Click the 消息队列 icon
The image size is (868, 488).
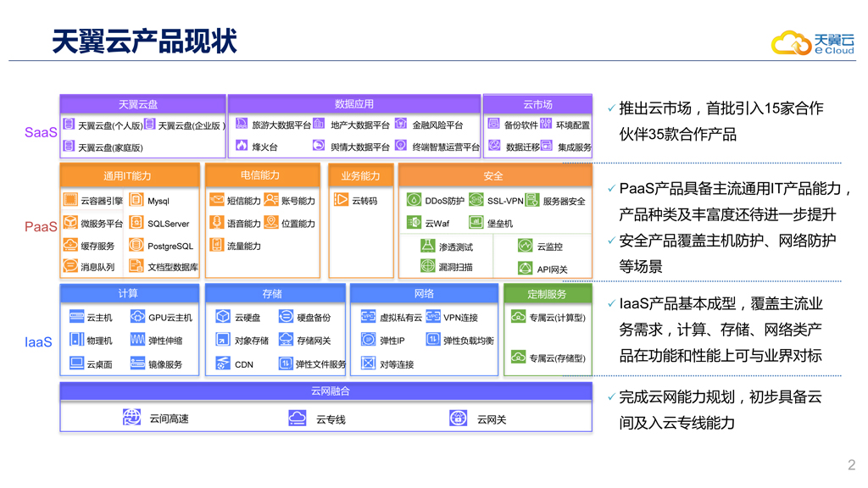coord(70,266)
